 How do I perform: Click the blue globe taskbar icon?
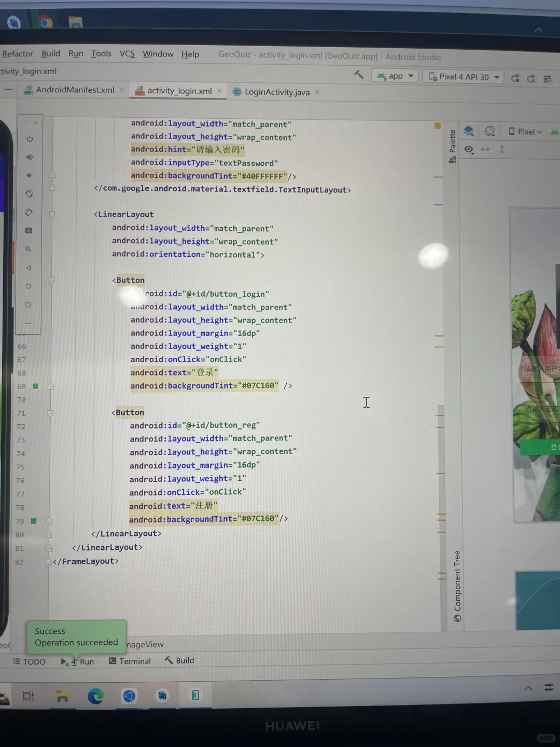(129, 696)
